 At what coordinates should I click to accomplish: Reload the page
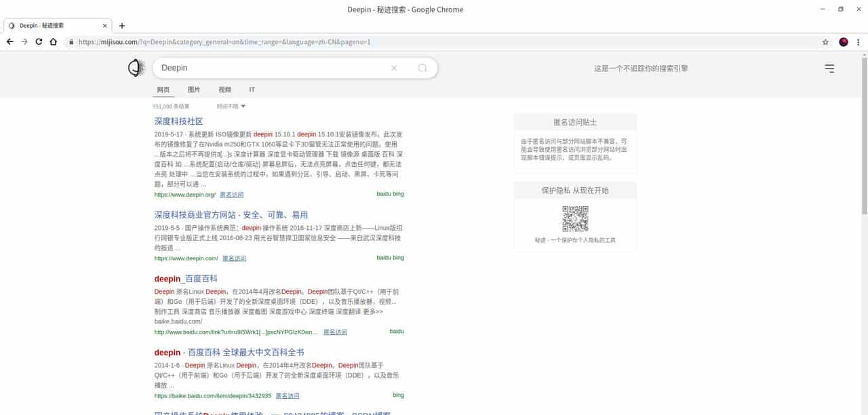(x=39, y=41)
